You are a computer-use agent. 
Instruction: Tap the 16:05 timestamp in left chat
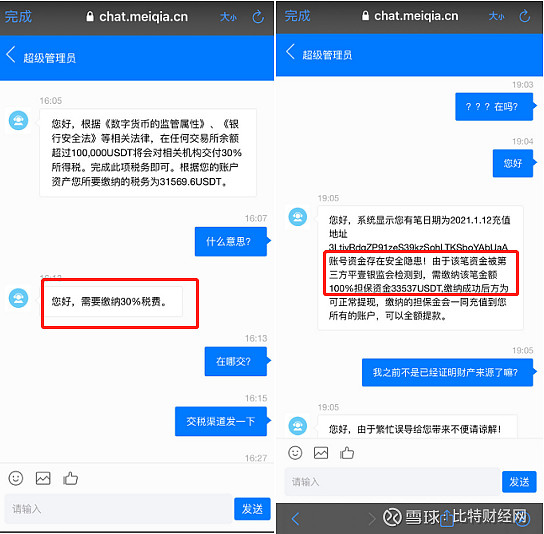tap(51, 101)
